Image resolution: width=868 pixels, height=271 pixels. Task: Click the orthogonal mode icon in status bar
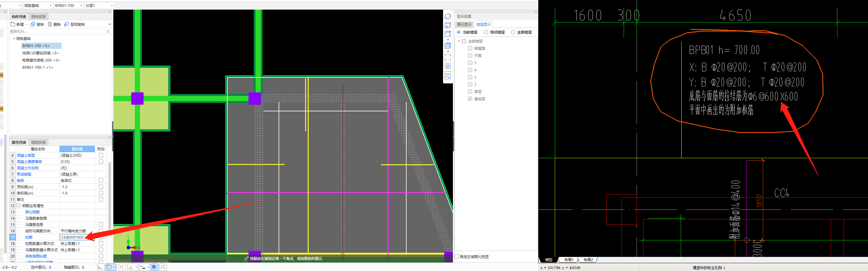tap(100, 267)
